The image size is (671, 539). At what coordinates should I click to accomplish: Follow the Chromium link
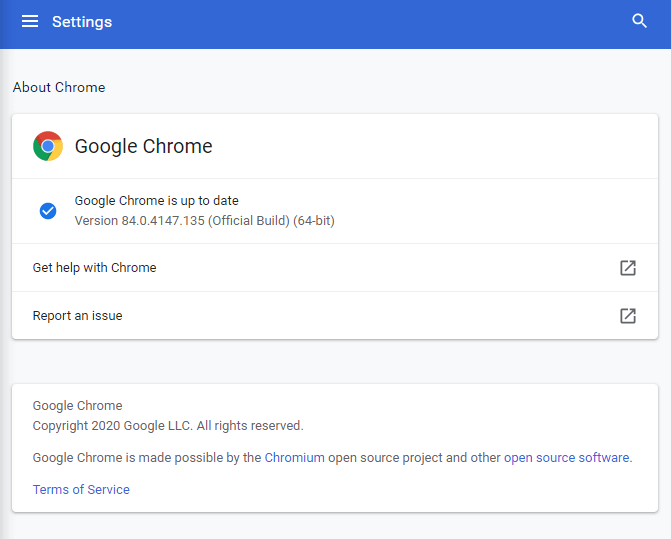(294, 457)
